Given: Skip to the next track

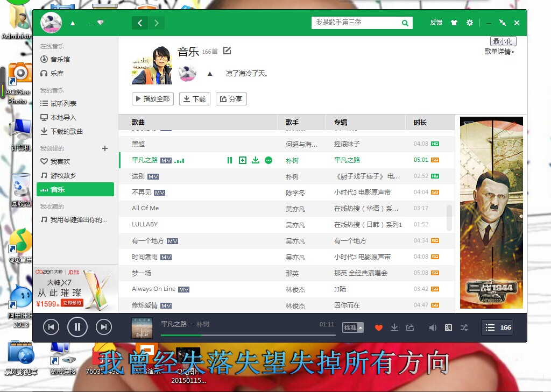Looking at the screenshot, I should pos(104,326).
